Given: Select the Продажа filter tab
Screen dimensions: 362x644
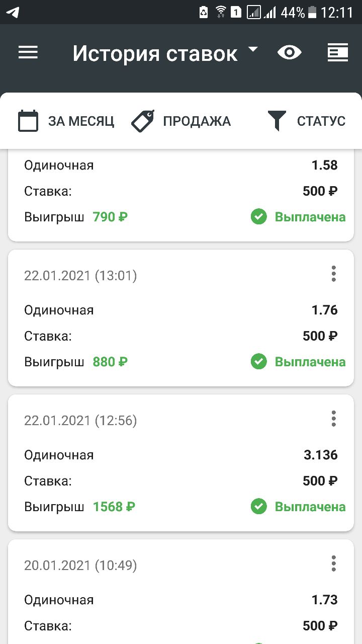Looking at the screenshot, I should tap(197, 121).
